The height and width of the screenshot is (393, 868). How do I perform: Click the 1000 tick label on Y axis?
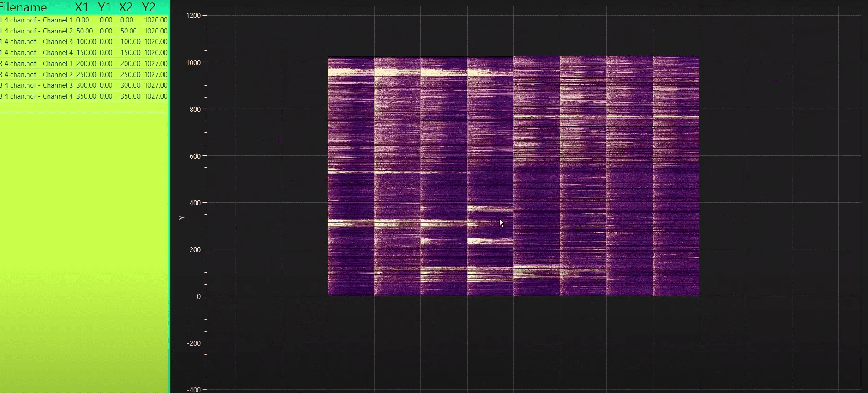coord(193,63)
